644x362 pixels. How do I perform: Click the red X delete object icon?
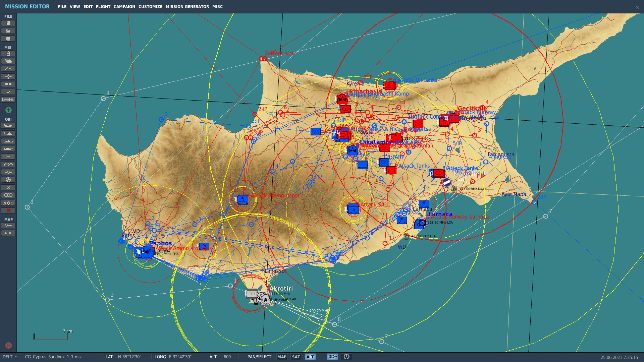(x=8, y=211)
